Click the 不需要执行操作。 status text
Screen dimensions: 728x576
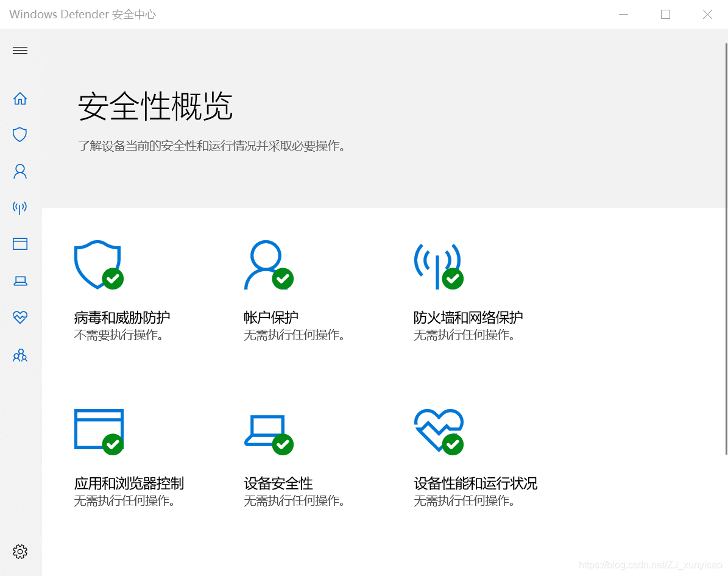[119, 335]
